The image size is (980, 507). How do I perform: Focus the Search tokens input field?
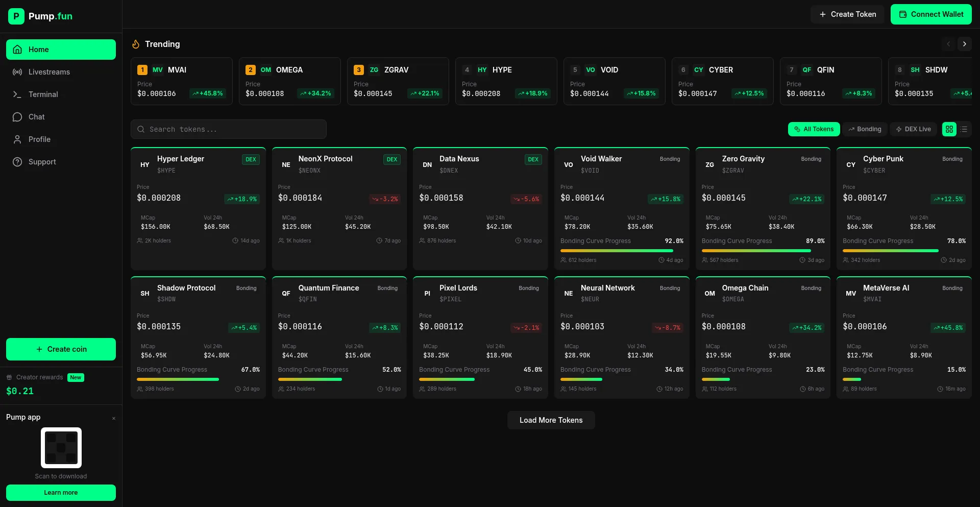229,129
